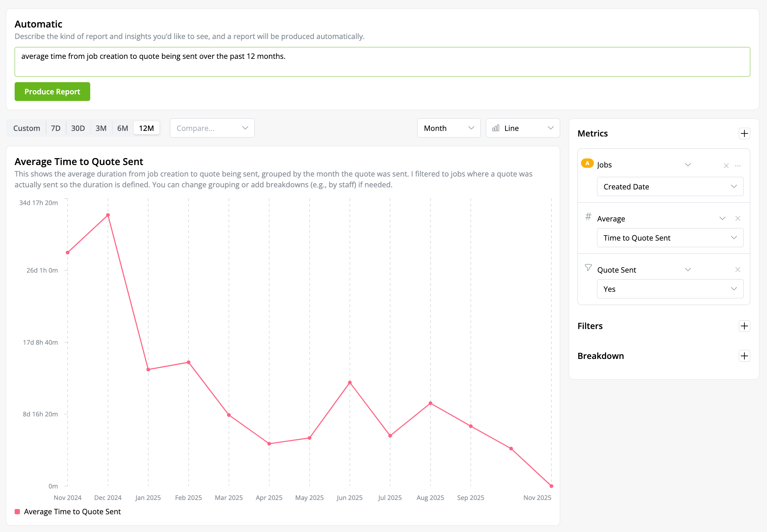This screenshot has width=767, height=532.
Task: Open the Month grouping dropdown
Action: point(449,128)
